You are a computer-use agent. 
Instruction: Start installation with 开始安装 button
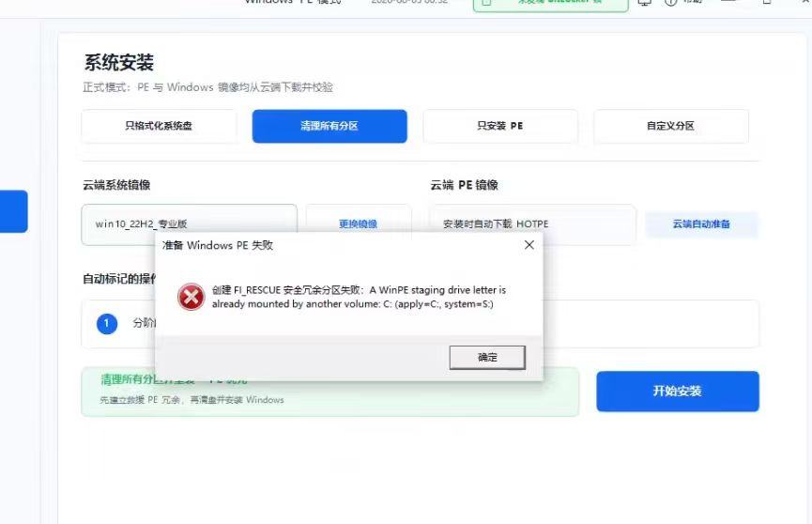(x=678, y=392)
